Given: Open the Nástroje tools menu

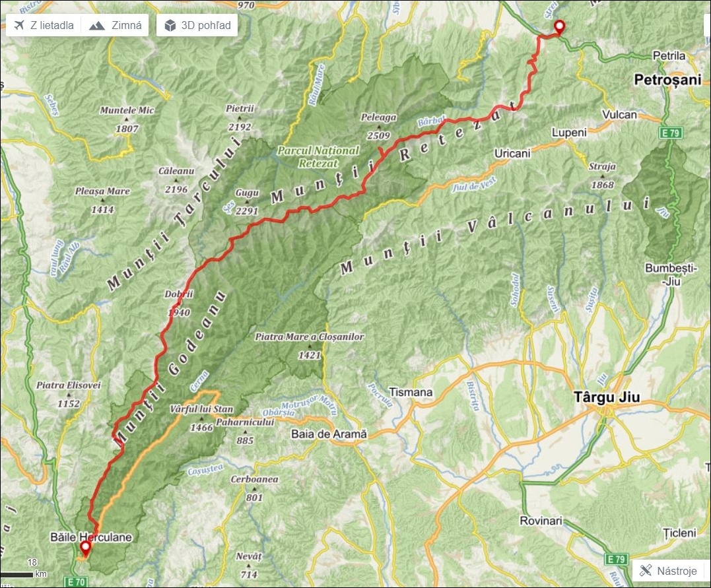Looking at the screenshot, I should pyautogui.click(x=668, y=570).
